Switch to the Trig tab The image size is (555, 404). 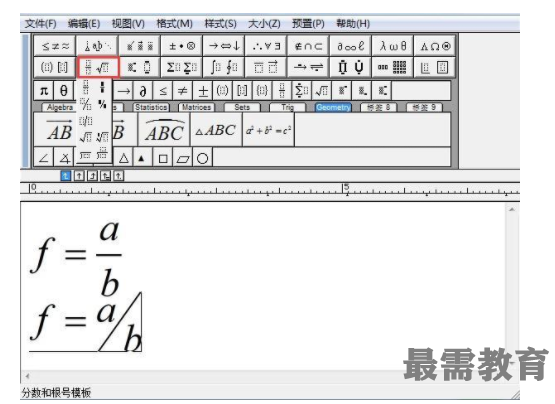click(287, 107)
